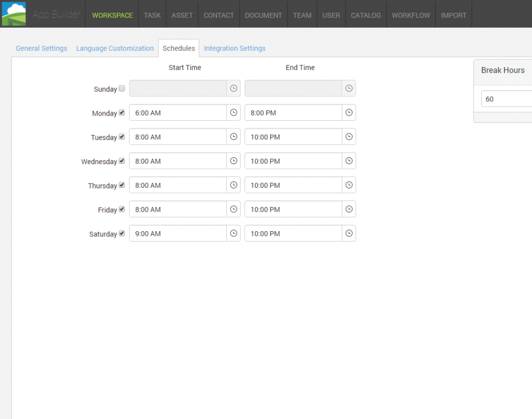Open Saturday's start time clock picker
This screenshot has width=532, height=419.
point(233,233)
